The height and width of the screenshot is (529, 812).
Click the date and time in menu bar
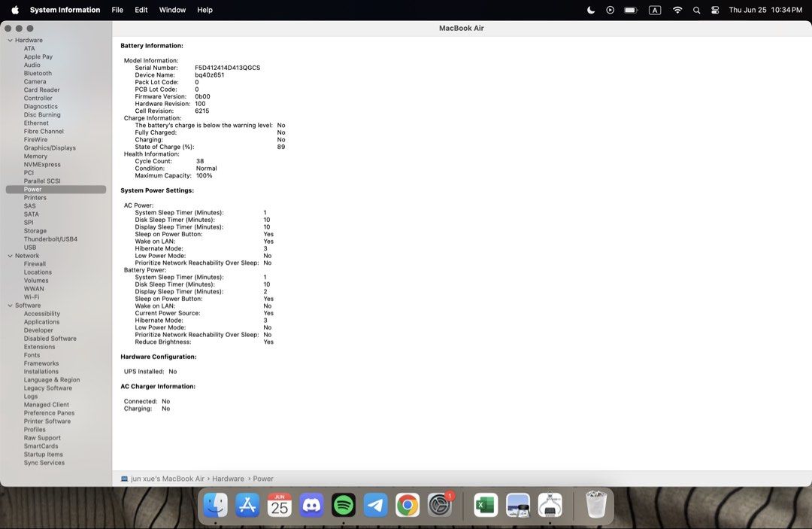click(x=765, y=10)
